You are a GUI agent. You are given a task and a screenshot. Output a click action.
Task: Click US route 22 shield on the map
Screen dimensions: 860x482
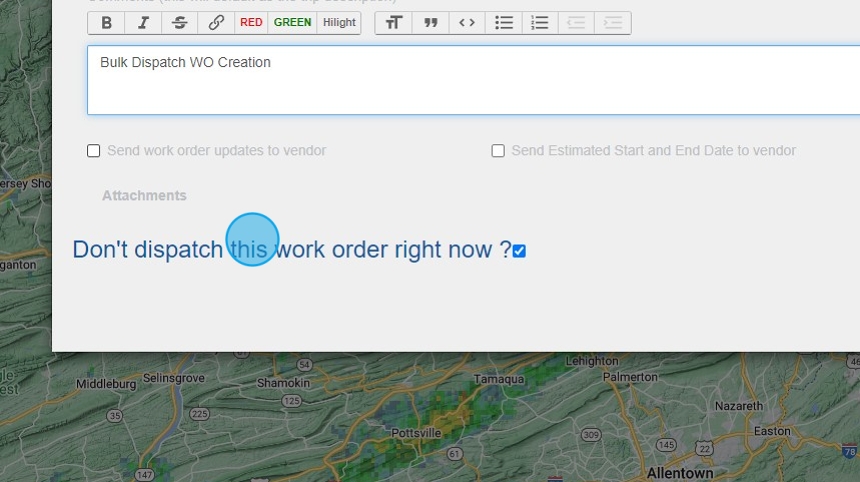point(705,449)
